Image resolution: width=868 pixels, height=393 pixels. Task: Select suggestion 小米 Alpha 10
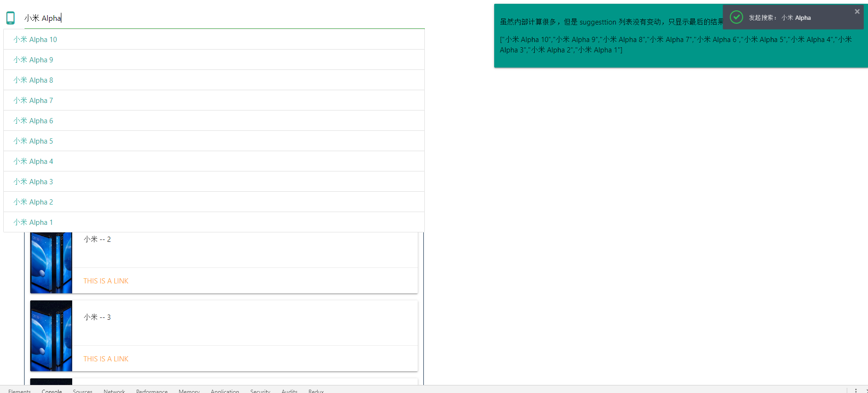(x=214, y=39)
